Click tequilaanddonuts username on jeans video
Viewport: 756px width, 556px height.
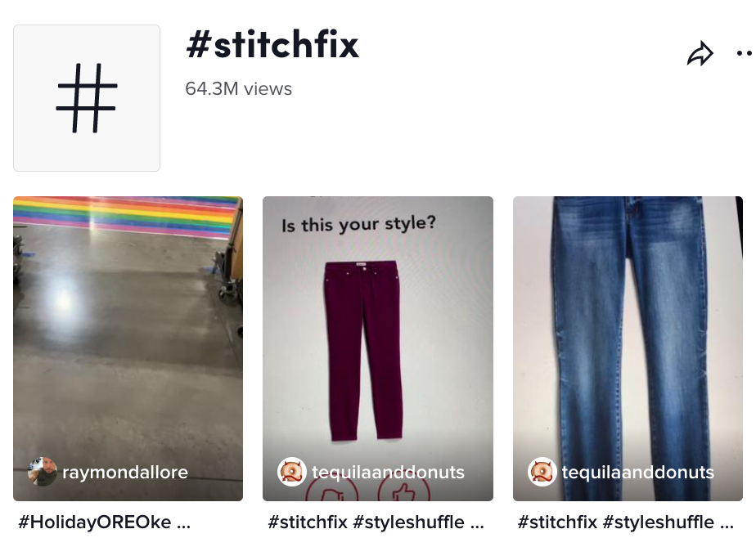point(637,472)
